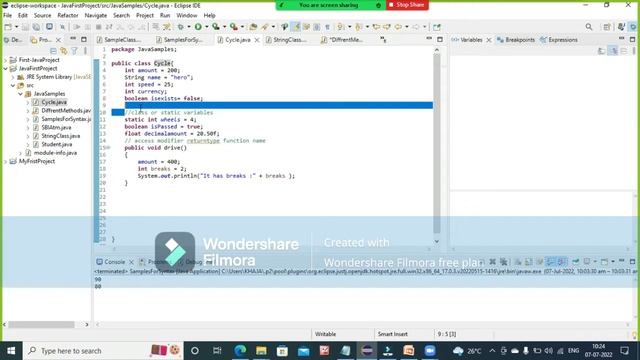Switch to the Expressions tab

tap(559, 40)
